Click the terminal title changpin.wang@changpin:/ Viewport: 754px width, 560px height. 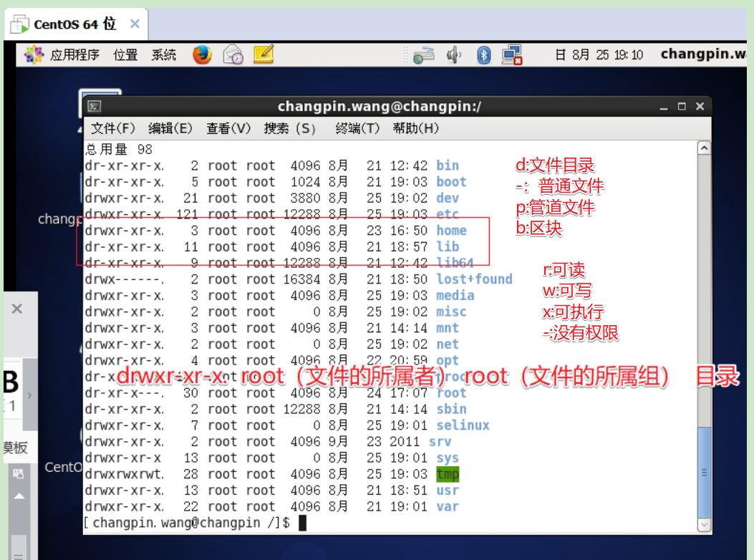[380, 106]
